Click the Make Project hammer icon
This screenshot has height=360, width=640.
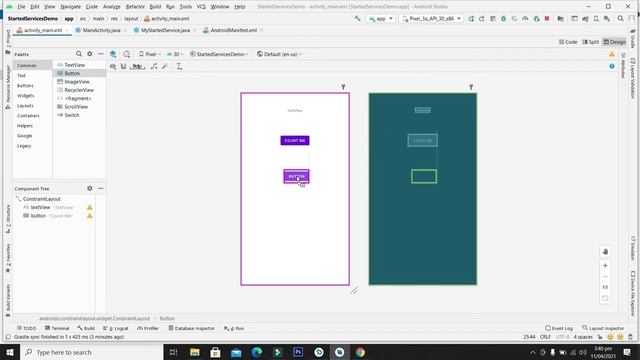pyautogui.click(x=358, y=18)
